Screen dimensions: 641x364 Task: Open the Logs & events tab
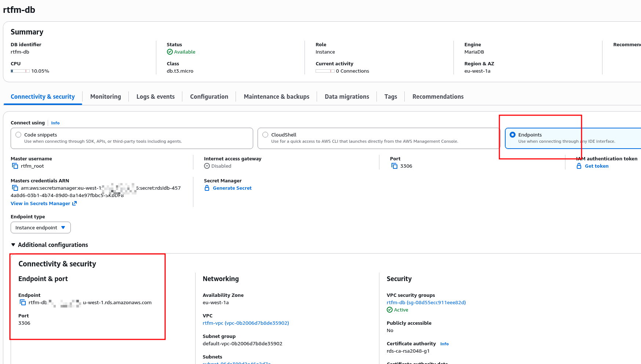tap(155, 97)
